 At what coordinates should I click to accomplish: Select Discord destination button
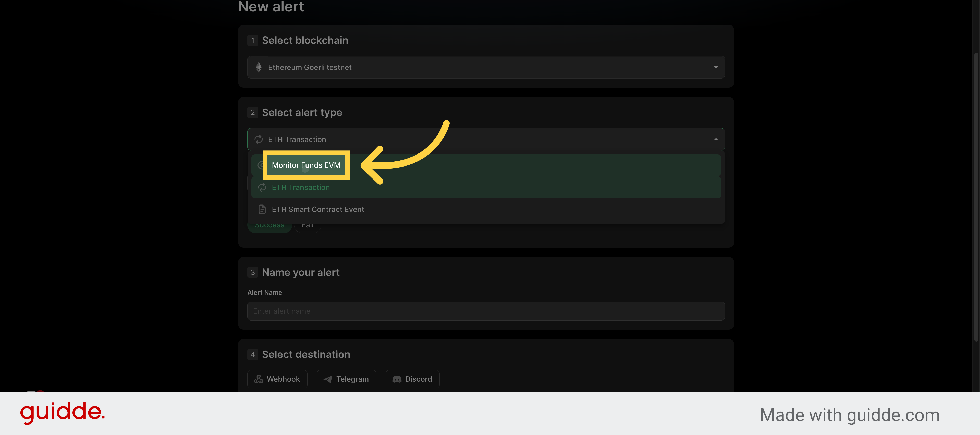pyautogui.click(x=412, y=379)
